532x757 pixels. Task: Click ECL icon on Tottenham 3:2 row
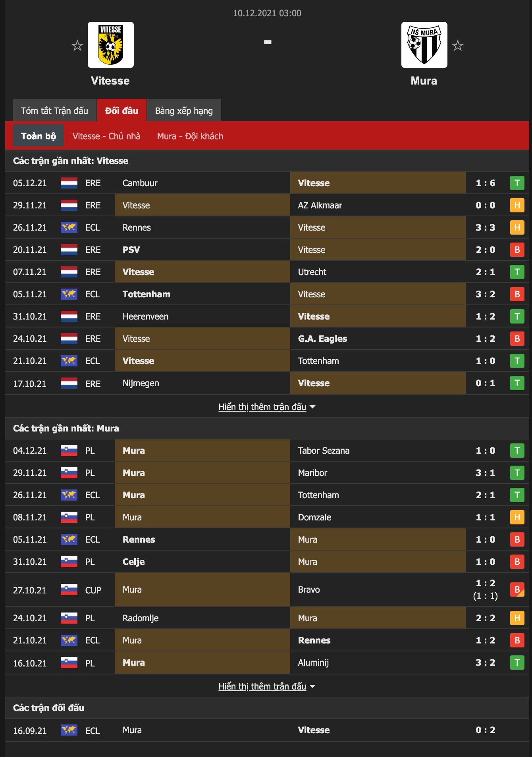pyautogui.click(x=69, y=294)
